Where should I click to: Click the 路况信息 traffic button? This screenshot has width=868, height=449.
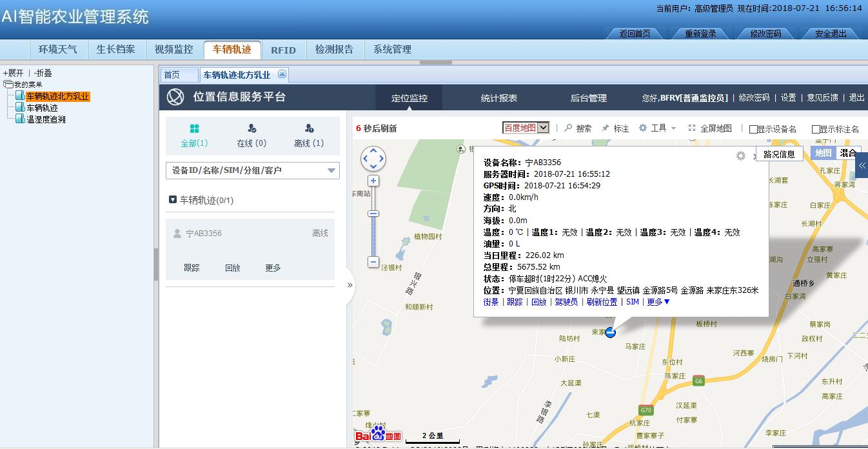779,154
